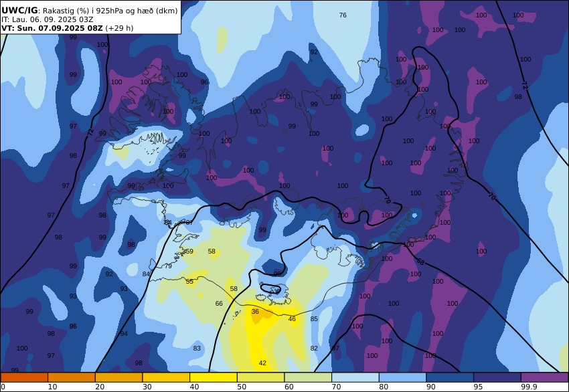This screenshot has width=569, height=392.
Task: Click the lightest blue 70–80 legend swatch
Action: [355, 377]
